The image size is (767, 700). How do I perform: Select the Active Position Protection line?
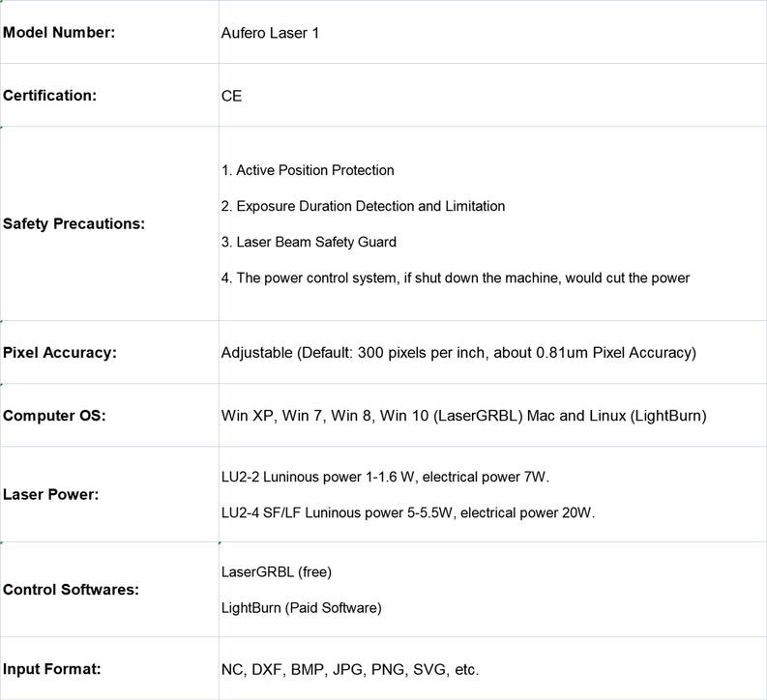click(308, 170)
